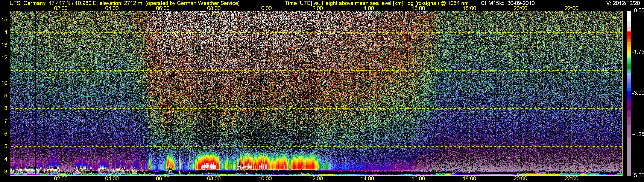Click the bottom axis time label 16:00
Image resolution: width=644 pixels, height=182 pixels.
pyautogui.click(x=418, y=179)
